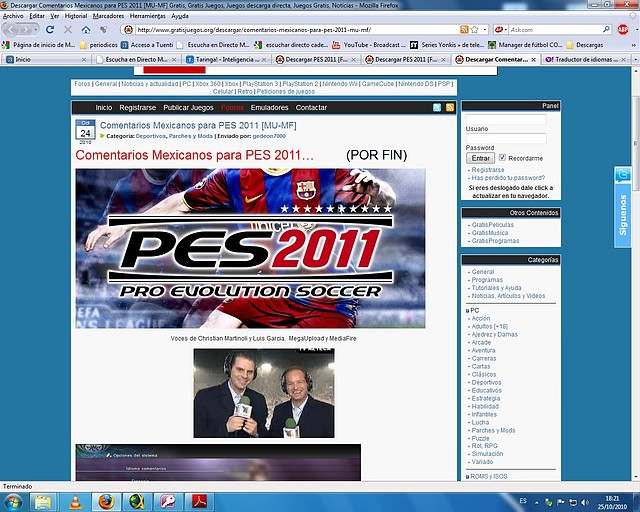
Task: Collapse the PC category section
Action: click(468, 311)
